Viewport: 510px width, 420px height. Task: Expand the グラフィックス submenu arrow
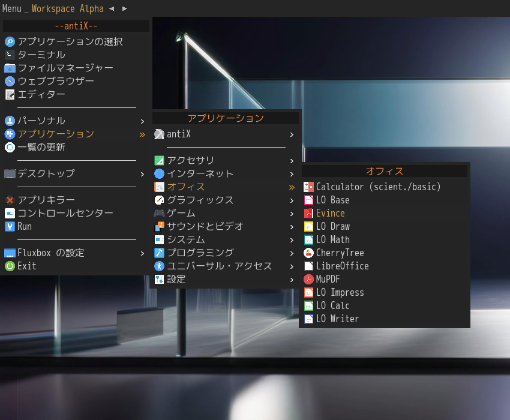point(292,201)
